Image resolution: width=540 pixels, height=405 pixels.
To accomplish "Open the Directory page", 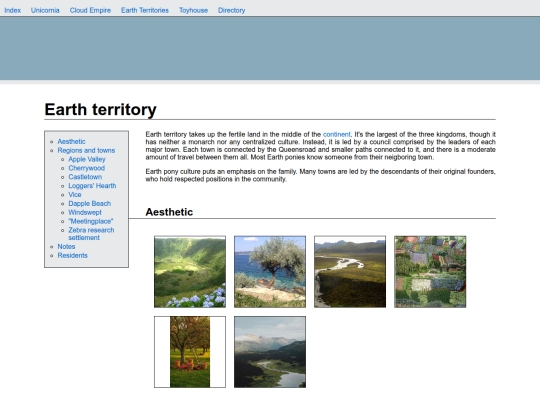I will pos(231,10).
